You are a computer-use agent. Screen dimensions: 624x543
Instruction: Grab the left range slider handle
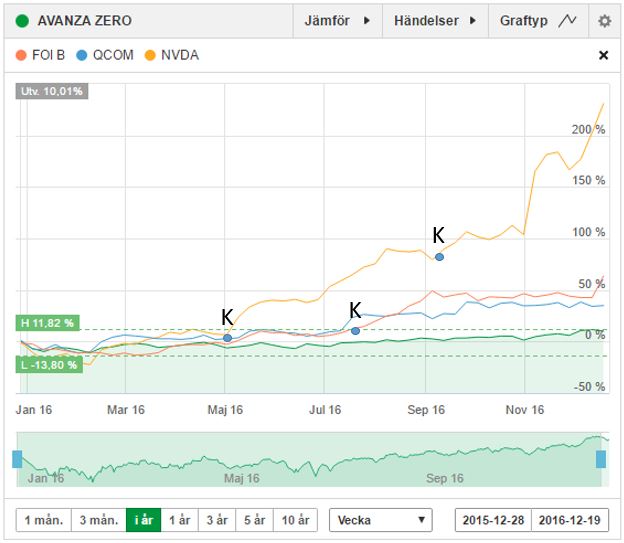[17, 459]
